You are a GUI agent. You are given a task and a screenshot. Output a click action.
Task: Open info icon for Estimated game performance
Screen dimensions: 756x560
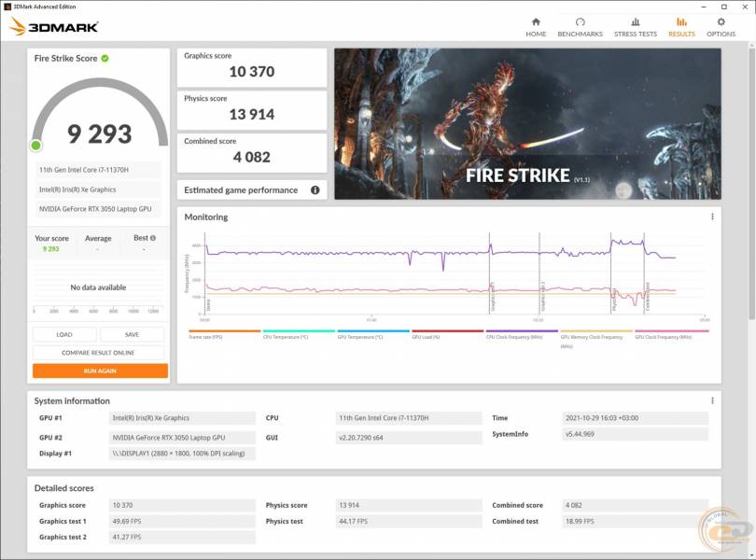(315, 190)
